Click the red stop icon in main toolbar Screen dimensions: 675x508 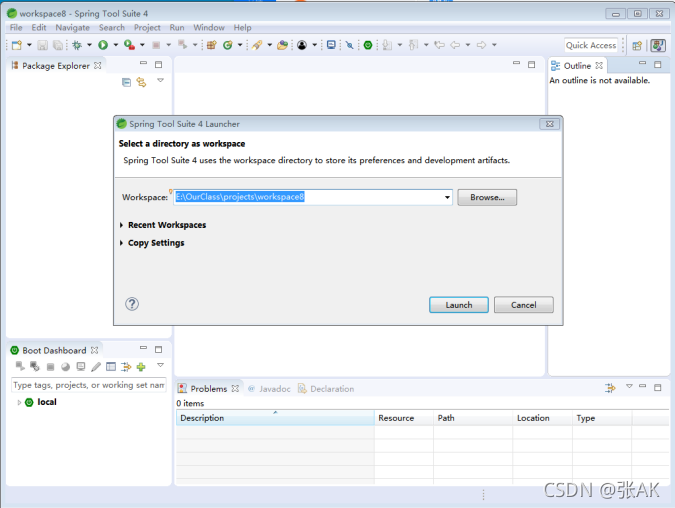pyautogui.click(x=156, y=45)
